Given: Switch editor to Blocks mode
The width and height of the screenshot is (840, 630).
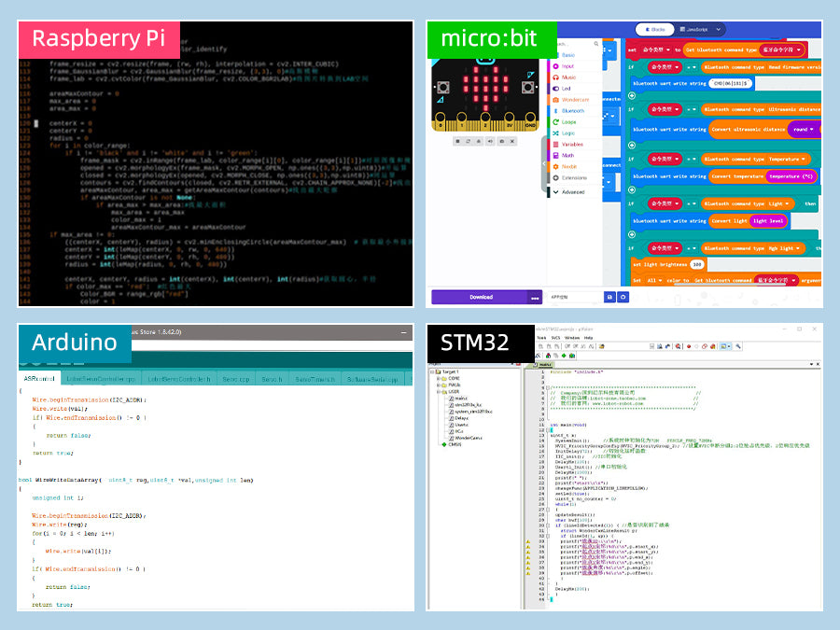Looking at the screenshot, I should tap(655, 30).
